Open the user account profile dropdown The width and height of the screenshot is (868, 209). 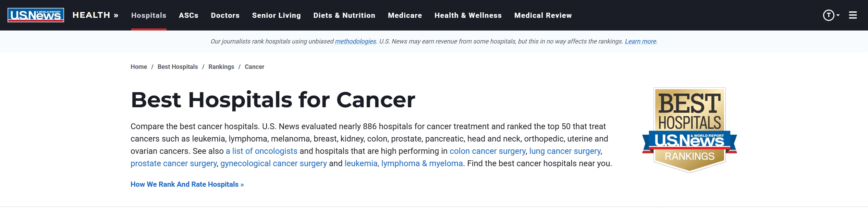click(831, 15)
